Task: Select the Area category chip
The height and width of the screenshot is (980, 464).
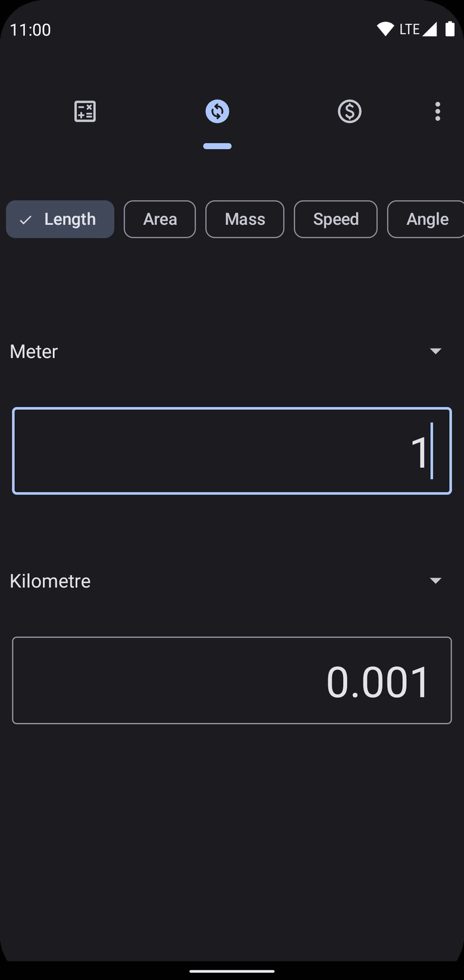Action: pyautogui.click(x=159, y=220)
